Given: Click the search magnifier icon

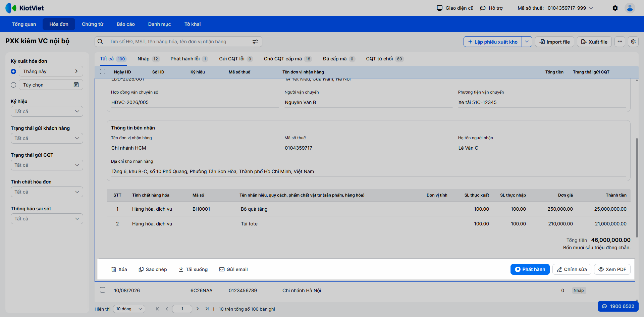Looking at the screenshot, I should coord(100,42).
